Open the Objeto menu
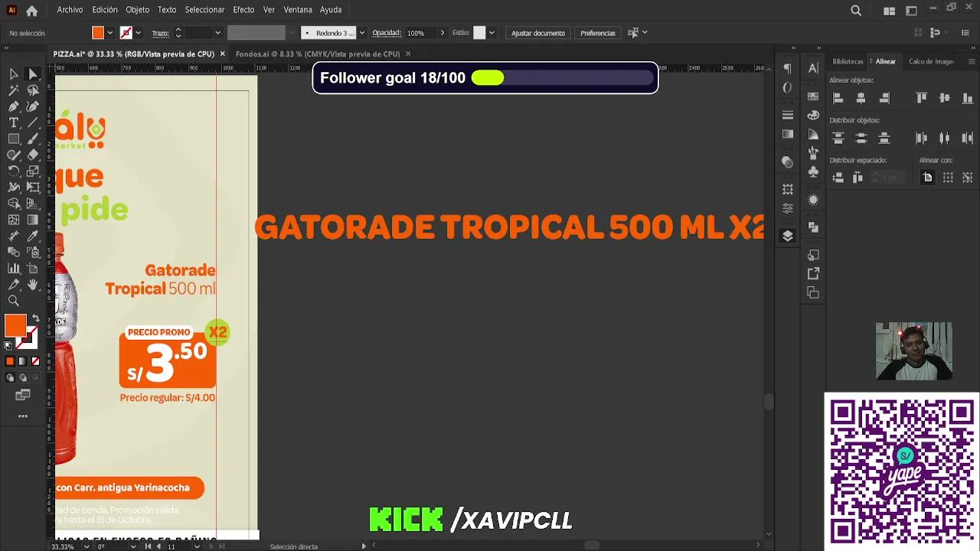980x551 pixels. [137, 10]
